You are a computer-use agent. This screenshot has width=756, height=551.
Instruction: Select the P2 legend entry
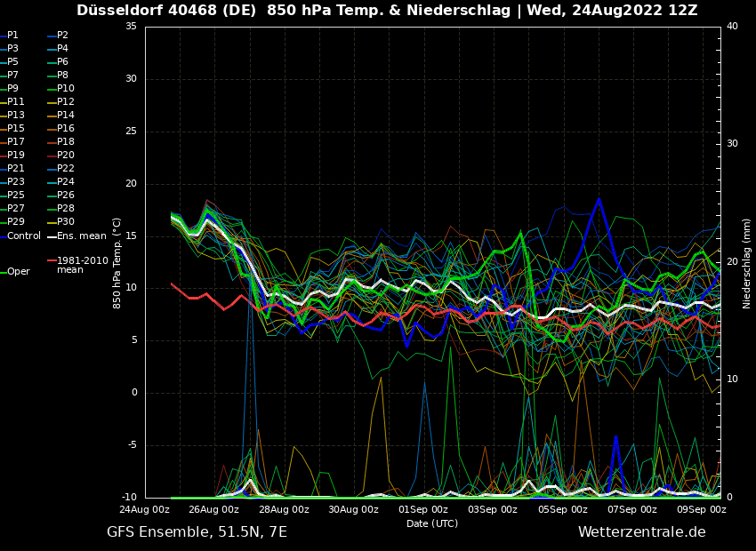tap(62, 36)
